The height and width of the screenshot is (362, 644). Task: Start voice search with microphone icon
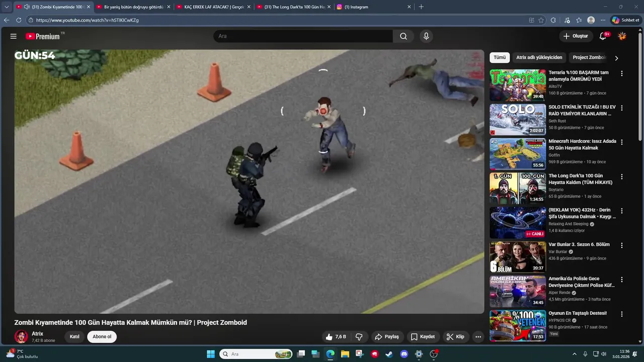426,36
